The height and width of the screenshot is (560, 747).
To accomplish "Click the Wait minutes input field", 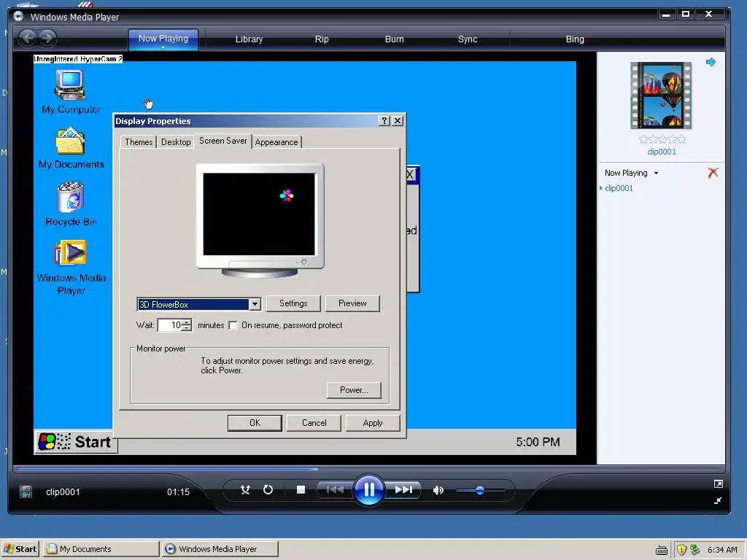I will point(170,325).
